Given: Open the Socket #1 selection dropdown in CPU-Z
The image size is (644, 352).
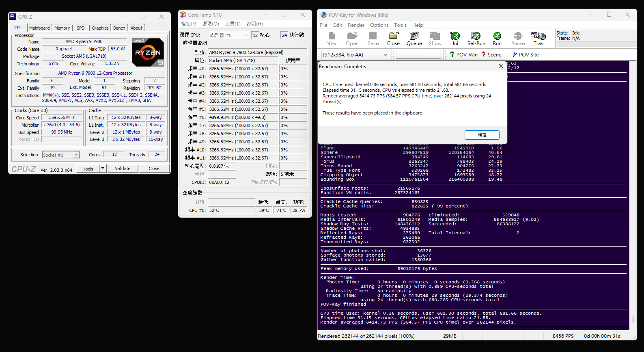Looking at the screenshot, I should (x=60, y=155).
